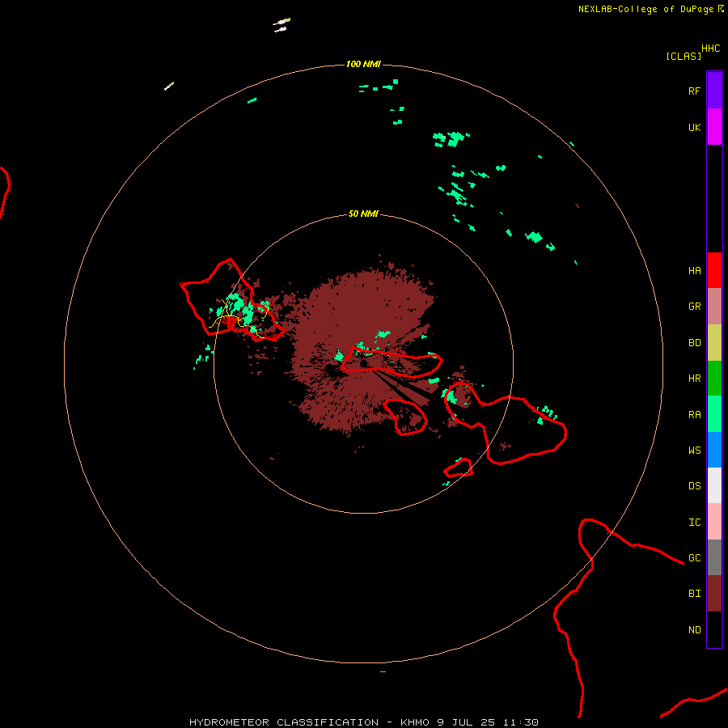Click the HHC product code text

pyautogui.click(x=711, y=49)
